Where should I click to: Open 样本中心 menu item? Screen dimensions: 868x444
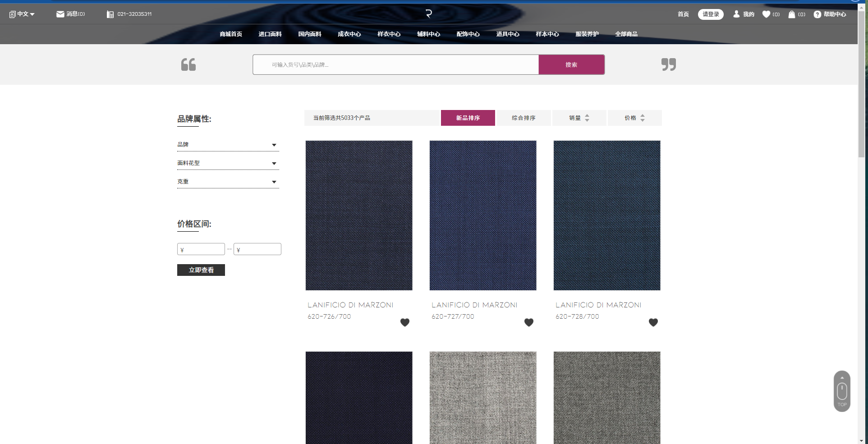[547, 34]
